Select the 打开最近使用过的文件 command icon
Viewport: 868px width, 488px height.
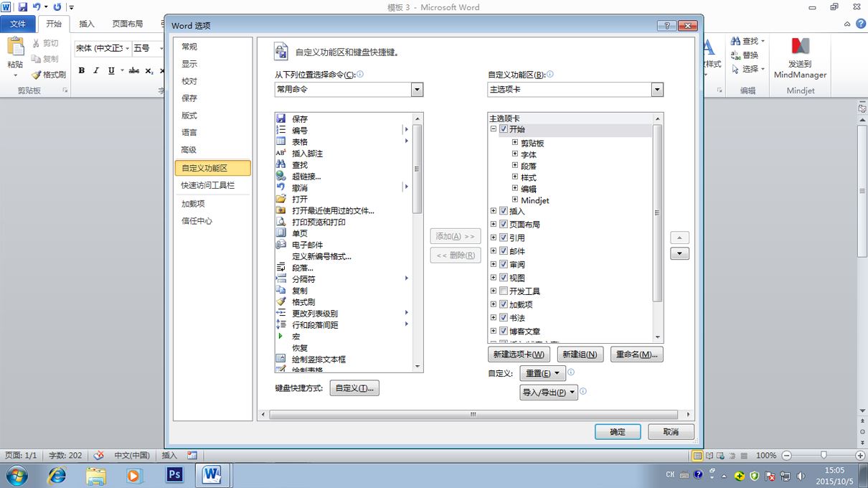(281, 210)
